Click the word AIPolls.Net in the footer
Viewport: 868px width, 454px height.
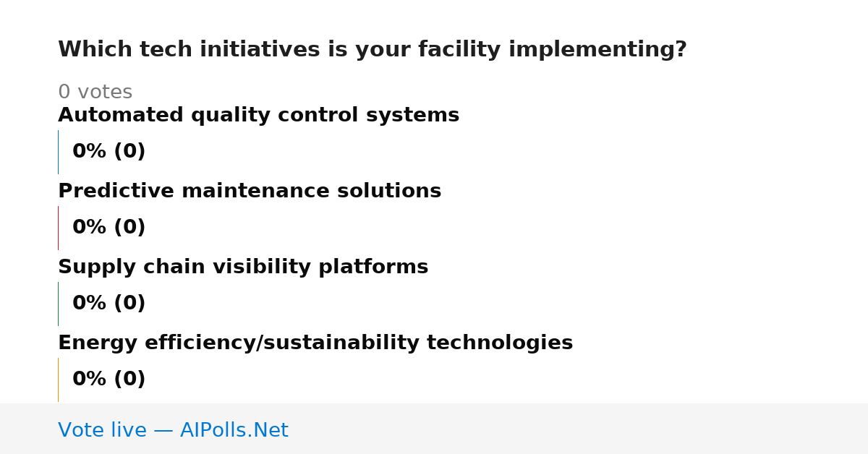(234, 430)
